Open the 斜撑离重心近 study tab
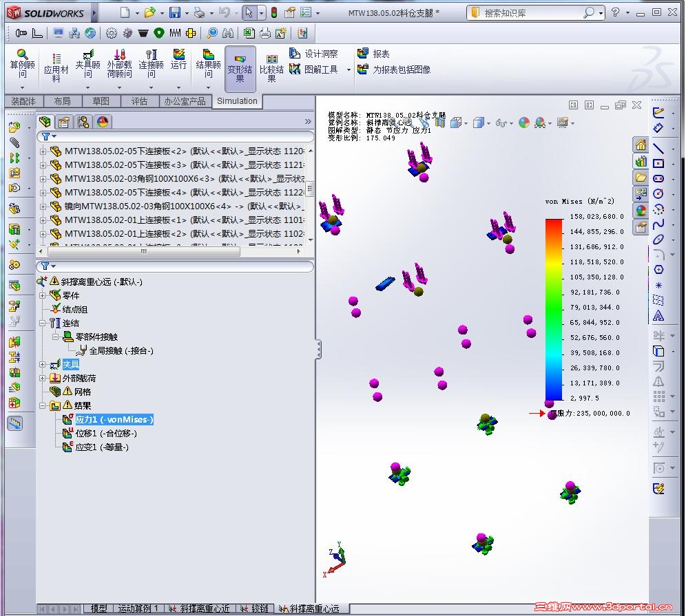 point(200,608)
